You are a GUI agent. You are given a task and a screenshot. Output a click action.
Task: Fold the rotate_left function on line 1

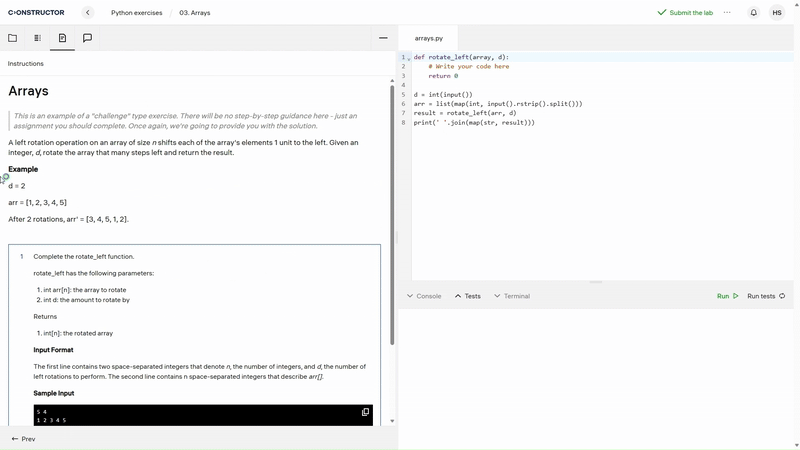coord(409,58)
